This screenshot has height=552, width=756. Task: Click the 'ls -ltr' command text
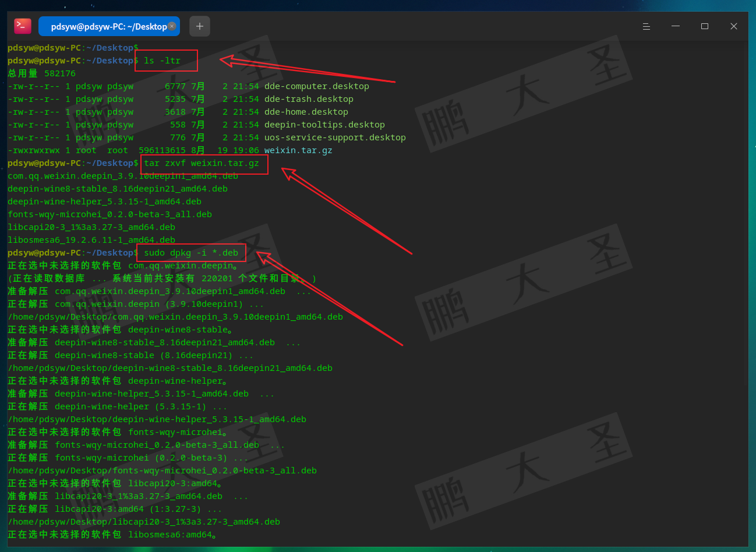pyautogui.click(x=162, y=61)
